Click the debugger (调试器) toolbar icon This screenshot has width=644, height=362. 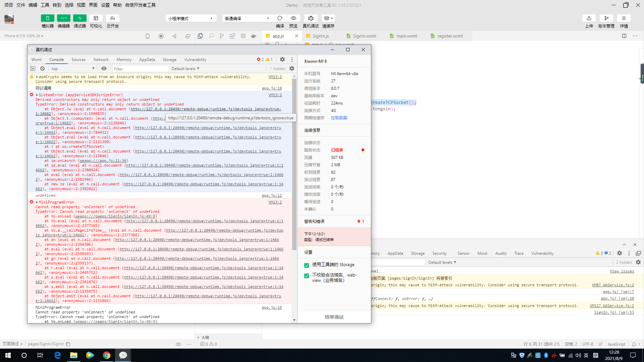click(79, 18)
